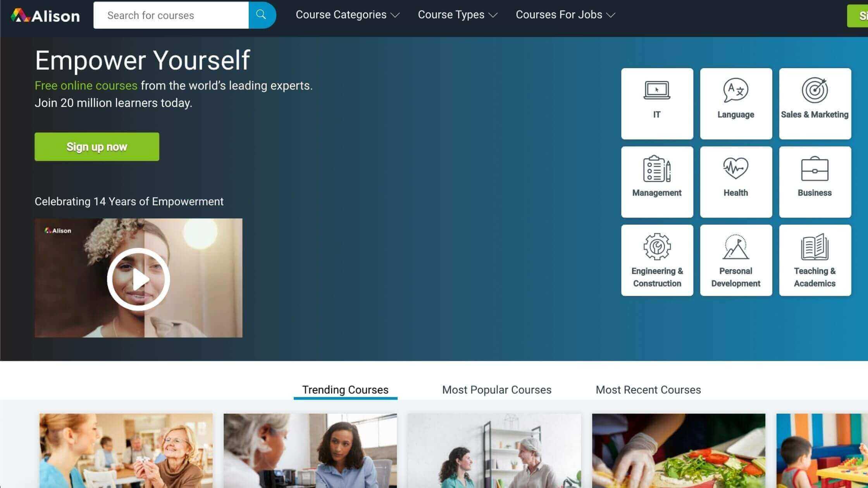Click the first trending course thumbnail
This screenshot has height=488, width=868.
point(126,450)
